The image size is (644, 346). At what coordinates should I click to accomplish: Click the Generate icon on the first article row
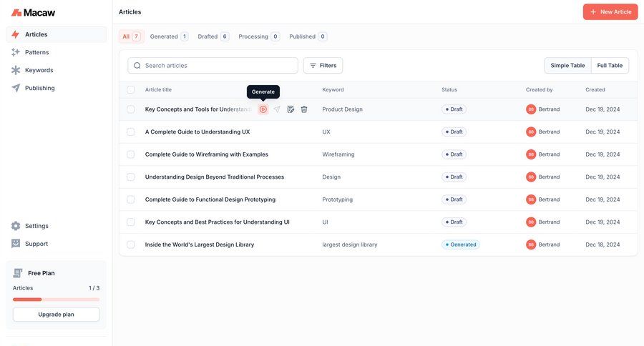[263, 109]
